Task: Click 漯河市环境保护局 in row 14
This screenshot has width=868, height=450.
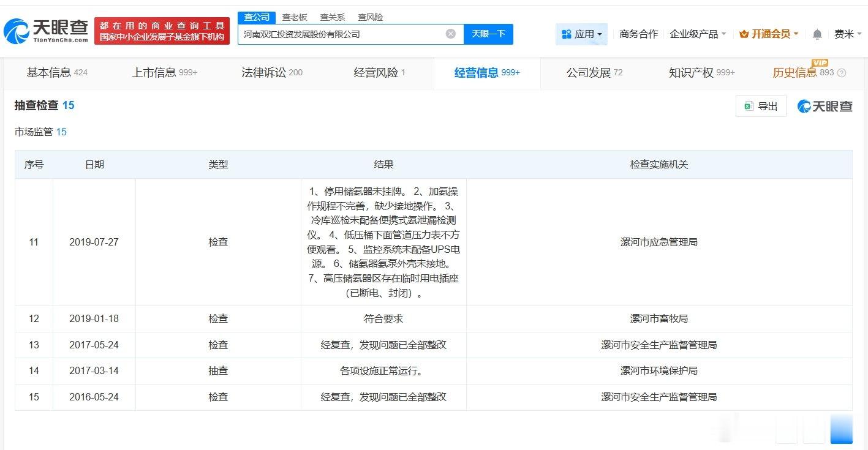Action: (659, 371)
